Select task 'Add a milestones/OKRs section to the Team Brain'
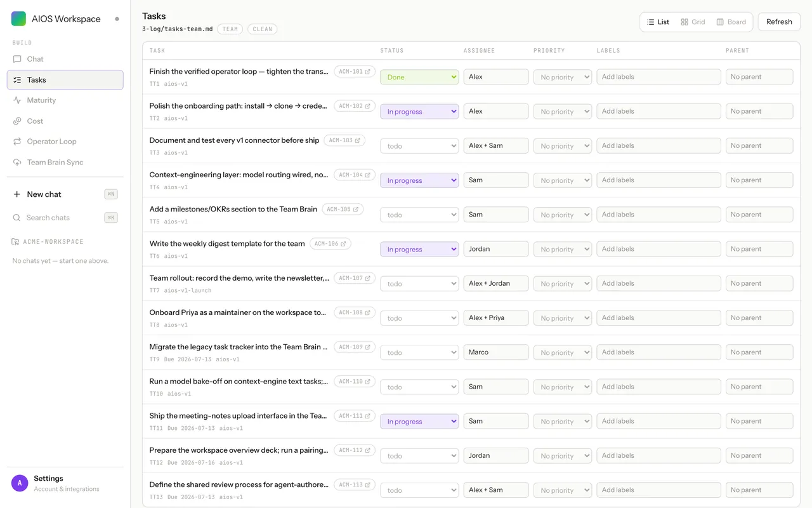This screenshot has width=812, height=508. [233, 209]
